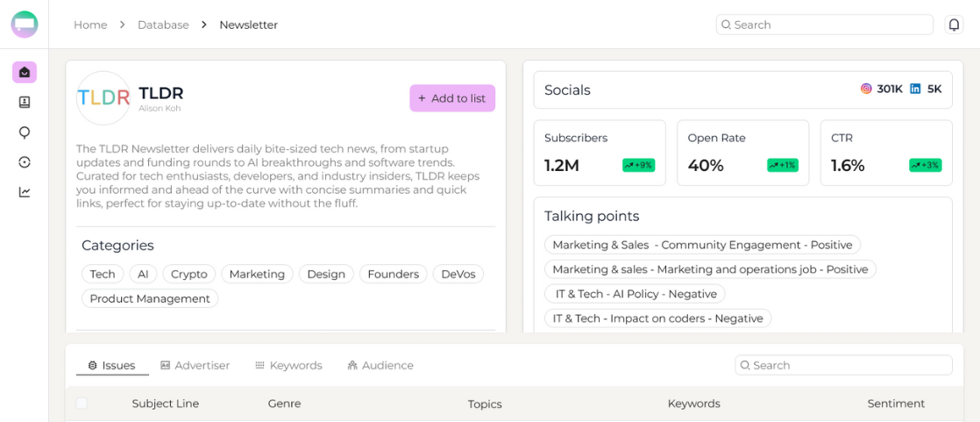Screen dimensions: 980x422
Task: Click the CTR +3% growth badge
Action: click(925, 166)
